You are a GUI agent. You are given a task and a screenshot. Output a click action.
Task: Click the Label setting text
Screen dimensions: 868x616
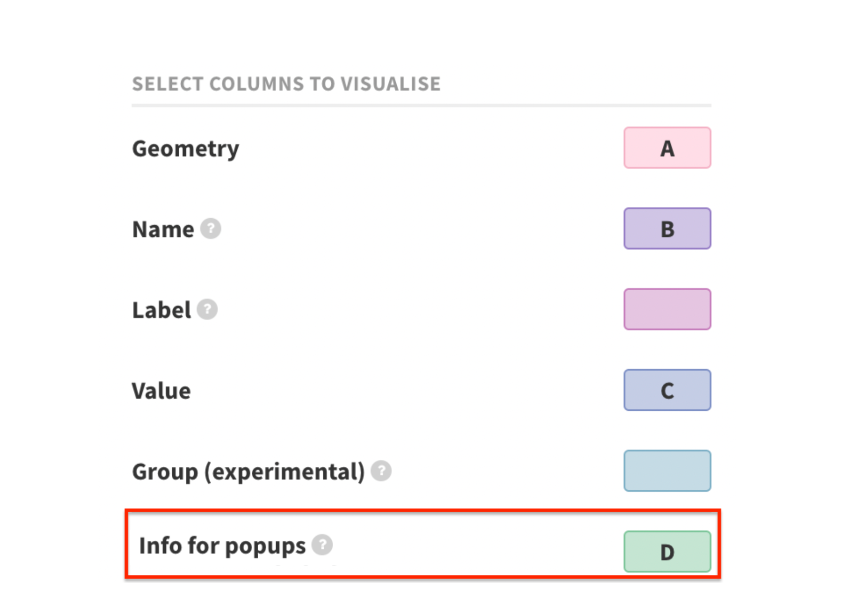click(161, 310)
